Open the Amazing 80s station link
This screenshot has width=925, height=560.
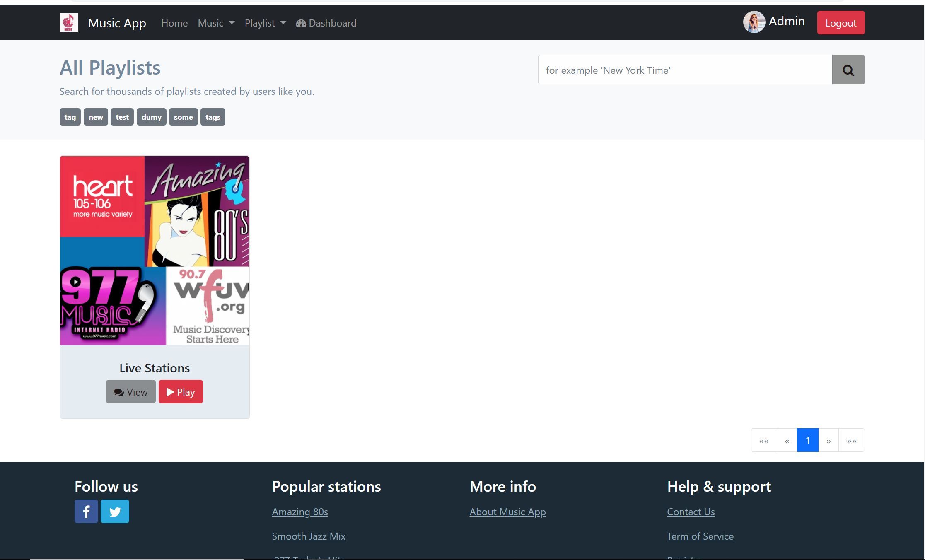[x=299, y=512]
